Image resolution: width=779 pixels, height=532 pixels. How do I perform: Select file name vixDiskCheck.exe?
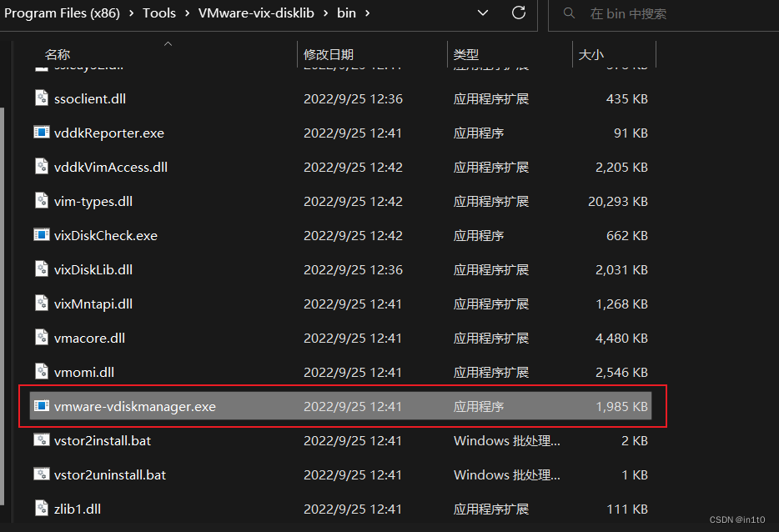pos(106,235)
